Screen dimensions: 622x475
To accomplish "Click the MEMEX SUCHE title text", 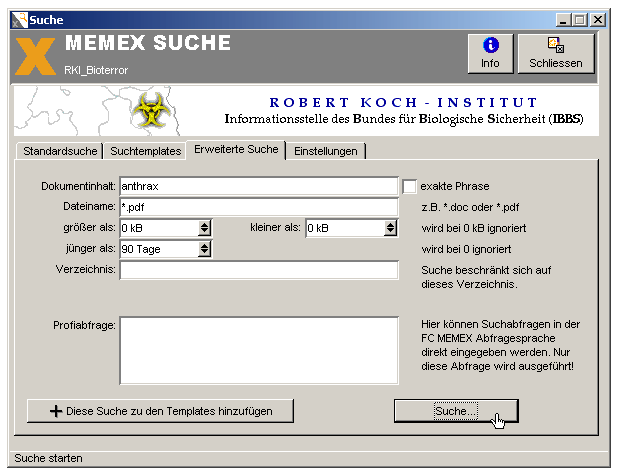I will [x=148, y=43].
